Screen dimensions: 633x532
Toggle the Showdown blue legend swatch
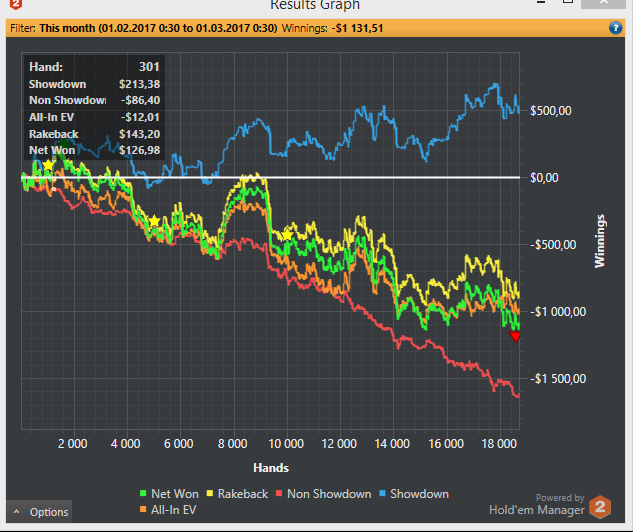coord(382,493)
